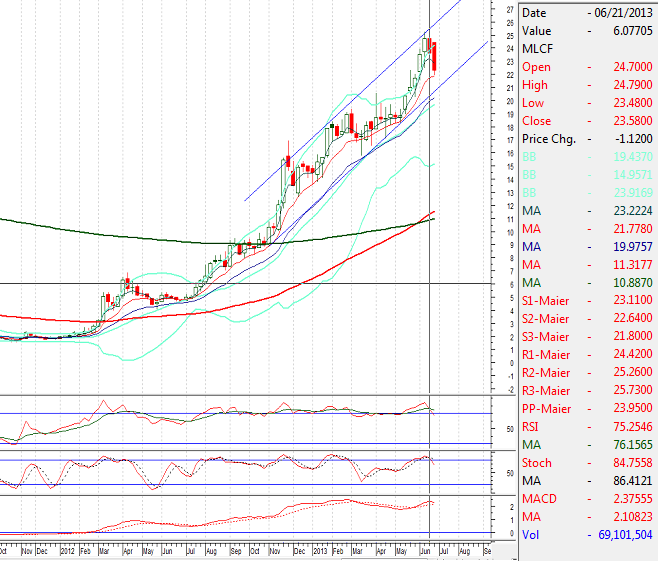The height and width of the screenshot is (561, 659).
Task: Select the R3-Maier resistance level row
Action: [587, 391]
